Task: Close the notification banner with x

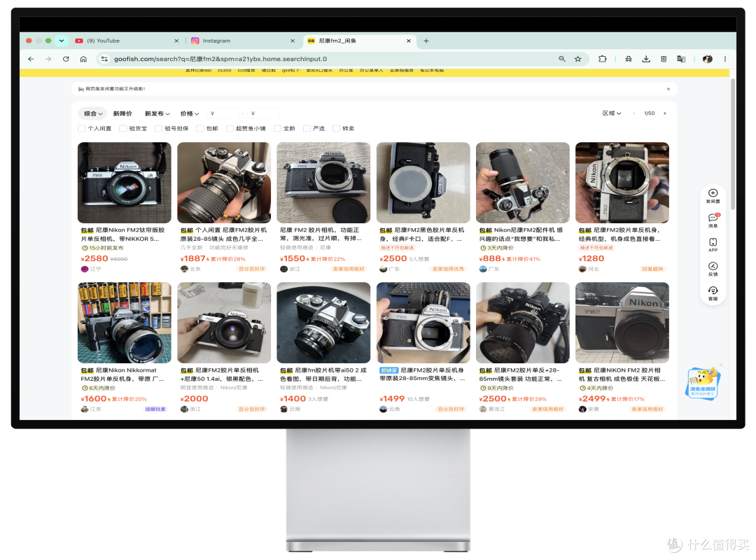Action: point(668,89)
